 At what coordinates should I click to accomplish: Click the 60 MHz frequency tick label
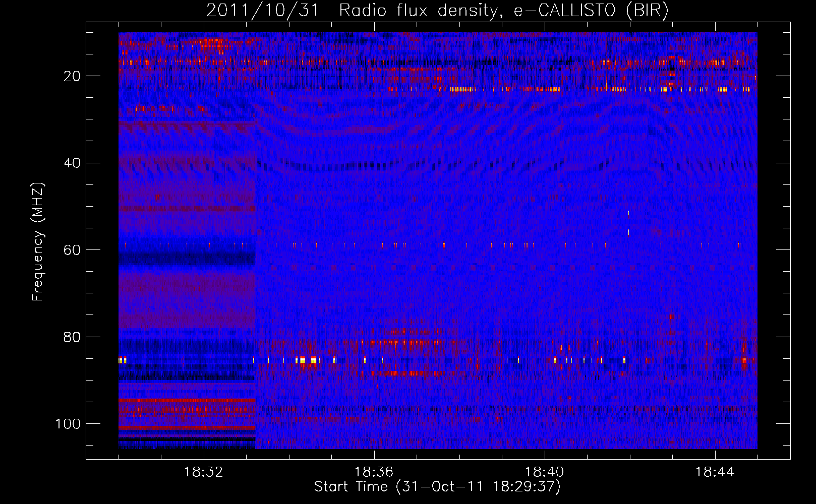(x=73, y=250)
